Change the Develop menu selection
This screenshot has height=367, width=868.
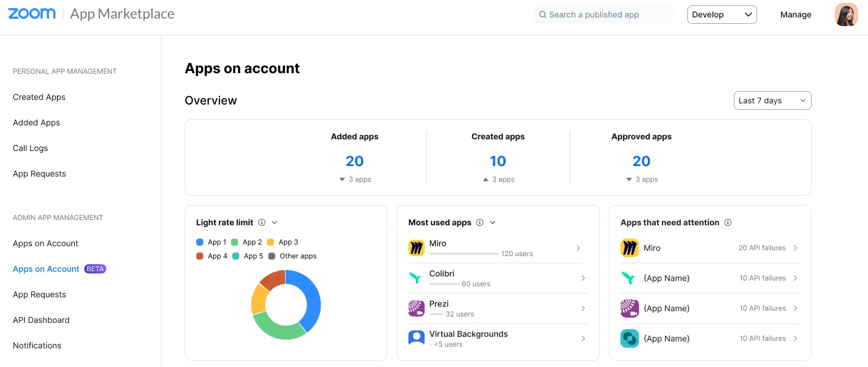(722, 14)
